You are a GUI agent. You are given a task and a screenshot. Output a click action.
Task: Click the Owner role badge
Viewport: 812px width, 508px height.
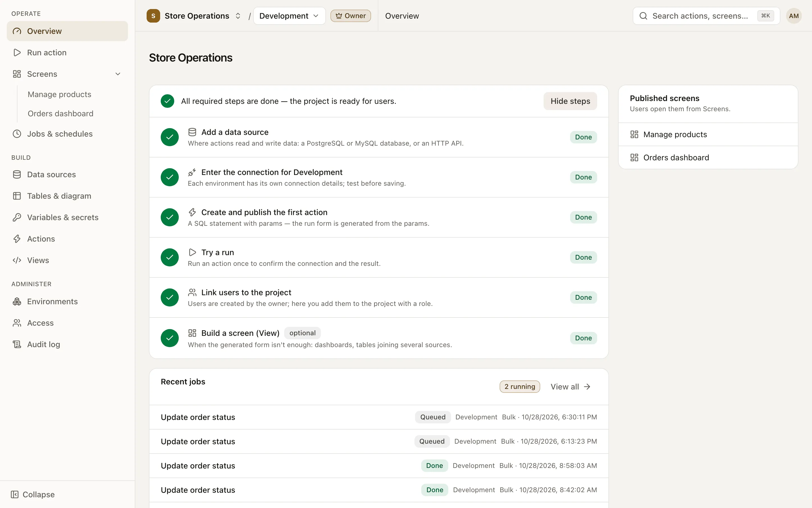[x=351, y=16]
